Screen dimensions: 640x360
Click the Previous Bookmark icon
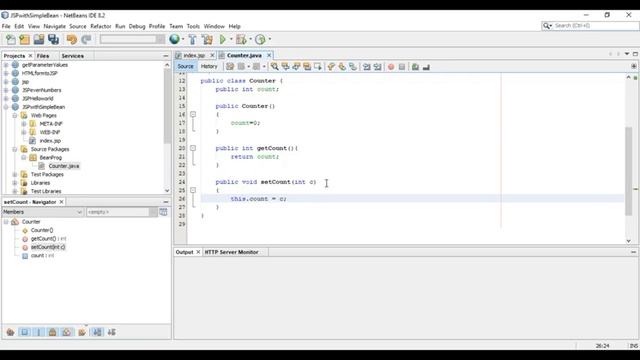point(331,67)
